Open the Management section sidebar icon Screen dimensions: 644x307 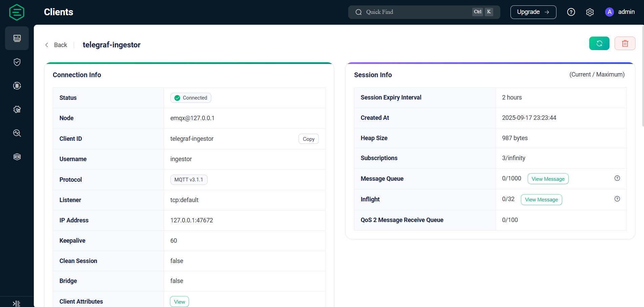point(17,109)
